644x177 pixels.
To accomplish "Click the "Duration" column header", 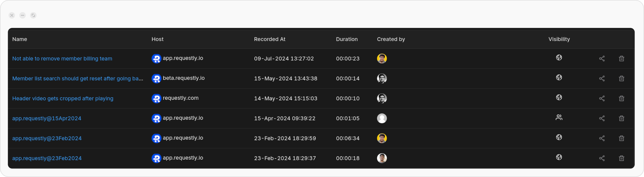I will (347, 39).
